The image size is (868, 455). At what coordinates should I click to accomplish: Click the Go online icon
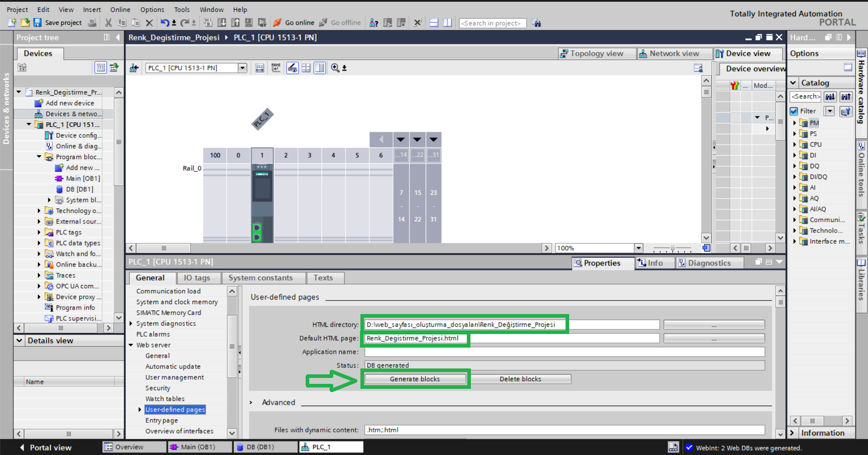click(278, 23)
